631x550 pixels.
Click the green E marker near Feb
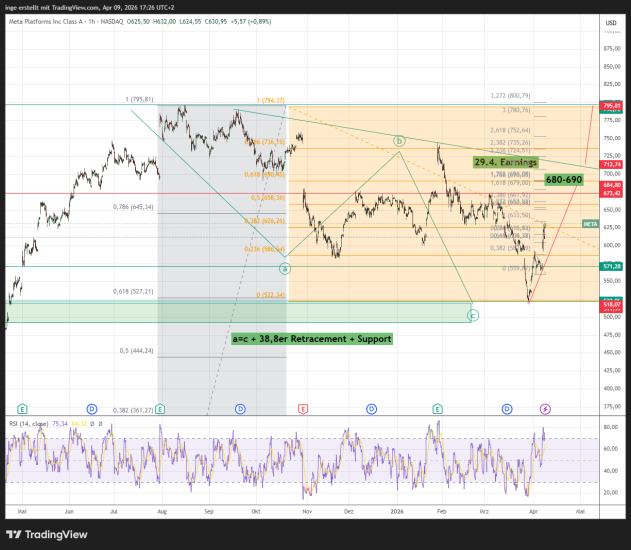437,409
